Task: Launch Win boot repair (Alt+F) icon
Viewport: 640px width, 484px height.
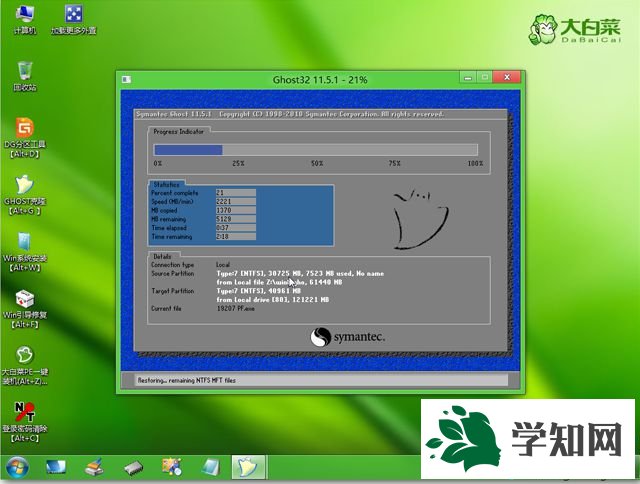Action: [25, 309]
